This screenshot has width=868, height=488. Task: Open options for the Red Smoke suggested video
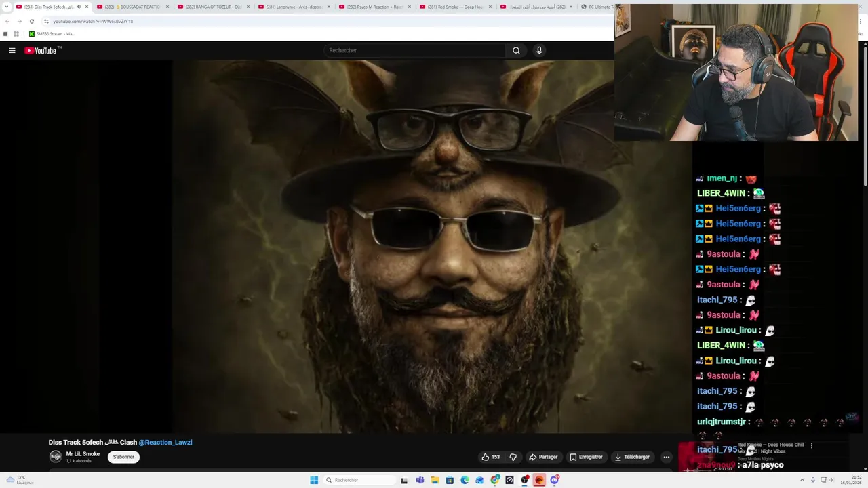tap(811, 445)
